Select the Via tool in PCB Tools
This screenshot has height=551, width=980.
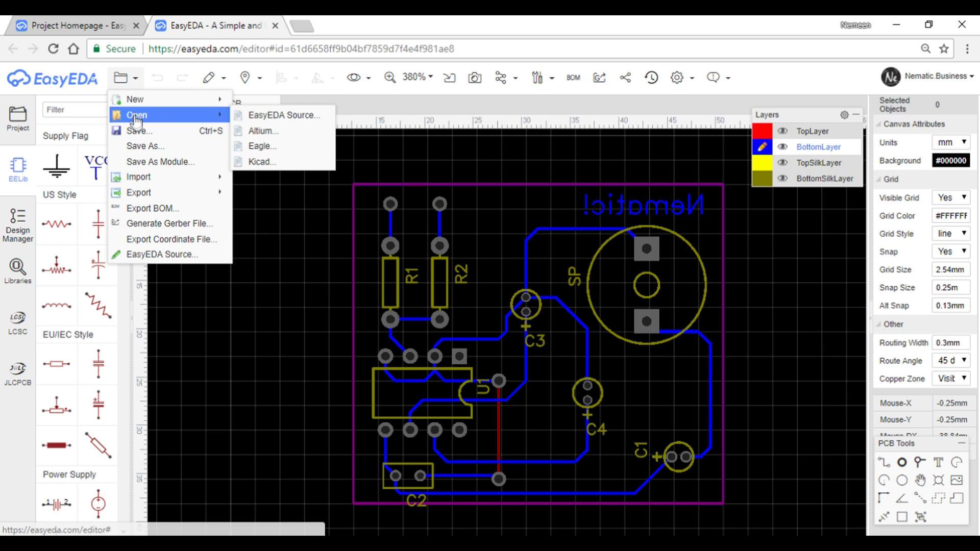click(920, 462)
